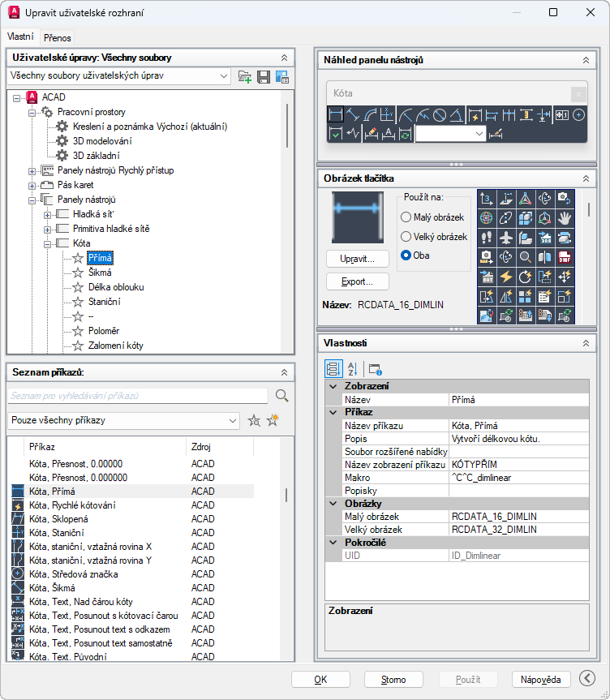The width and height of the screenshot is (610, 700).
Task: Click the Upravit... button
Action: click(x=358, y=259)
